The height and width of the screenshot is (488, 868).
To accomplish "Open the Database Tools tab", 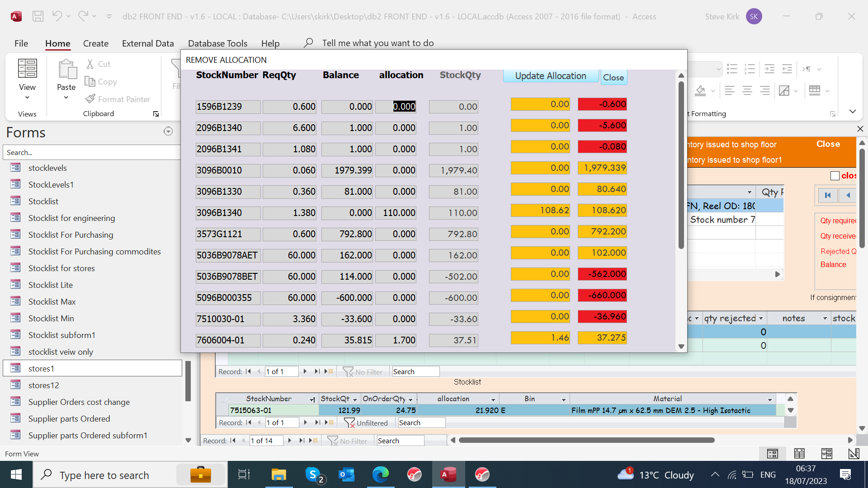I will coord(217,43).
